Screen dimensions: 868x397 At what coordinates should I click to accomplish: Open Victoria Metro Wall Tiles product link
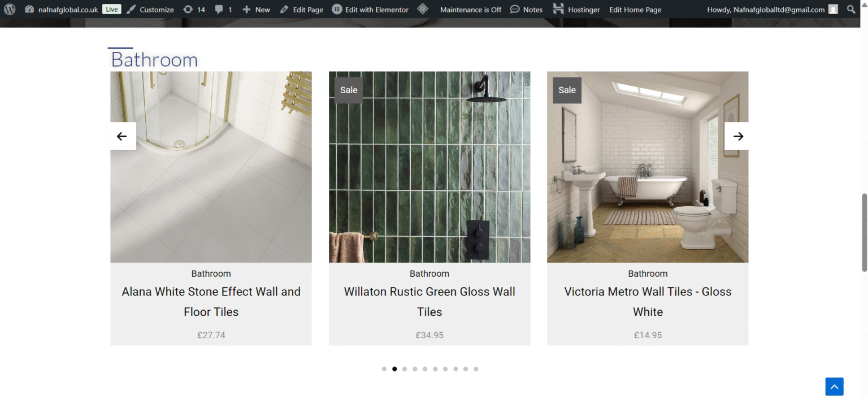pos(648,302)
